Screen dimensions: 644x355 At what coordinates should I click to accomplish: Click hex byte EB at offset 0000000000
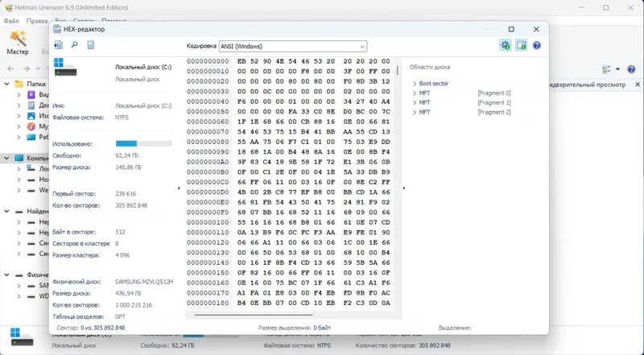click(x=241, y=61)
